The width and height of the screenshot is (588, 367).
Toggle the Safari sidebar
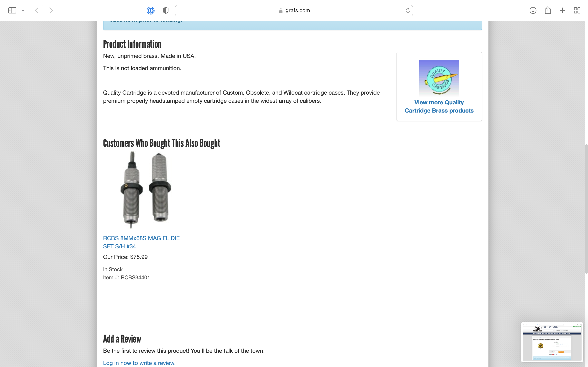point(12,10)
